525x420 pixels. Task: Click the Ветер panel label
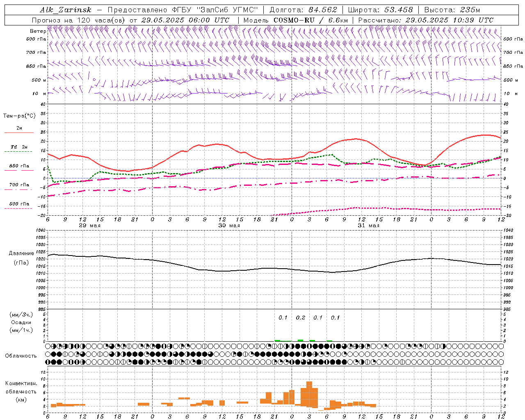(x=38, y=31)
